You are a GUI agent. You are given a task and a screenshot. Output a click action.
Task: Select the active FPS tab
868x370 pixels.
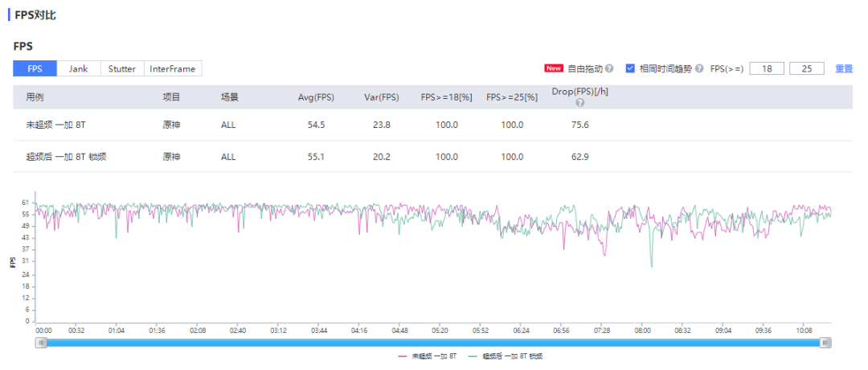pyautogui.click(x=35, y=69)
